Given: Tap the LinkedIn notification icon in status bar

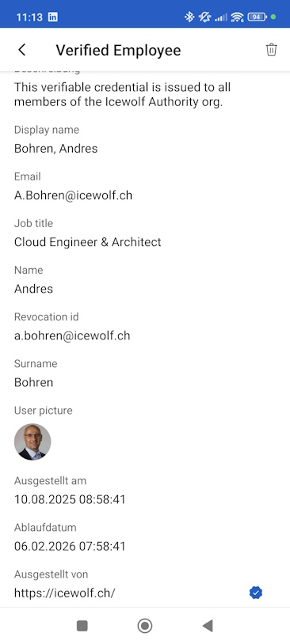Looking at the screenshot, I should 52,17.
